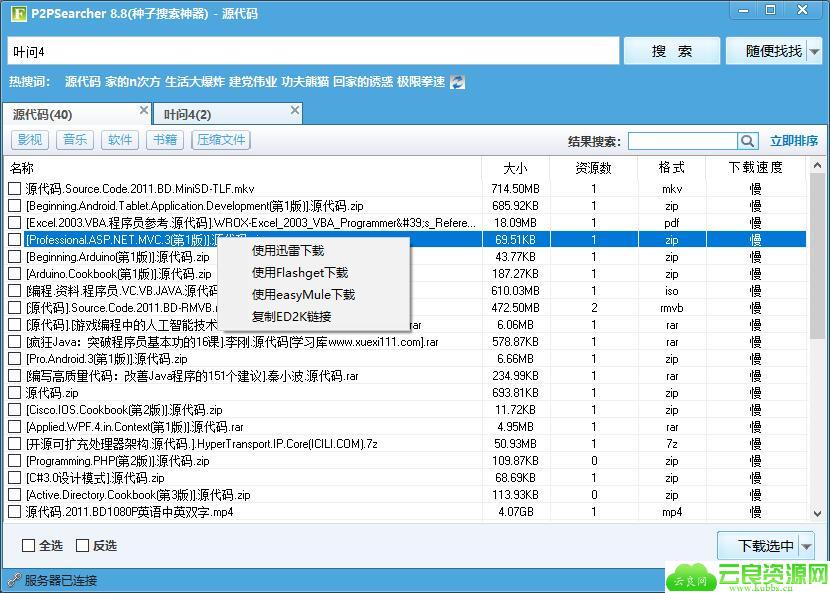Click the 立即排序 link
Viewport: 830px width, 593px height.
coord(794,141)
